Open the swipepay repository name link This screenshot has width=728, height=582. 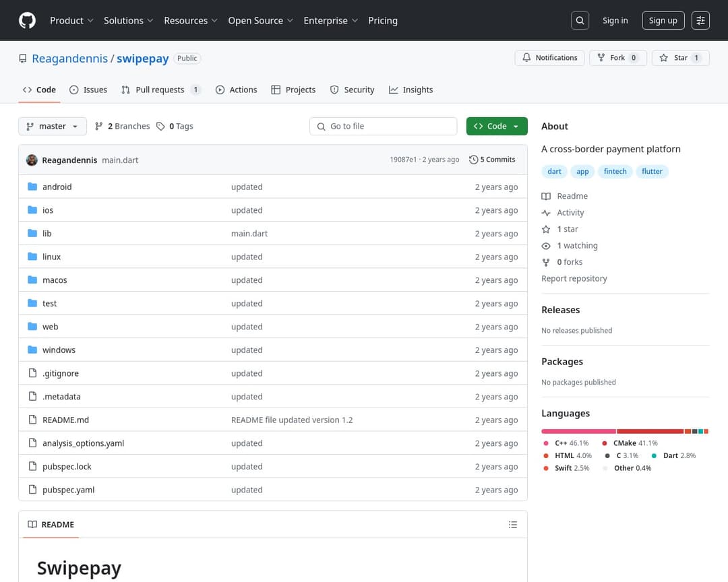pyautogui.click(x=142, y=59)
